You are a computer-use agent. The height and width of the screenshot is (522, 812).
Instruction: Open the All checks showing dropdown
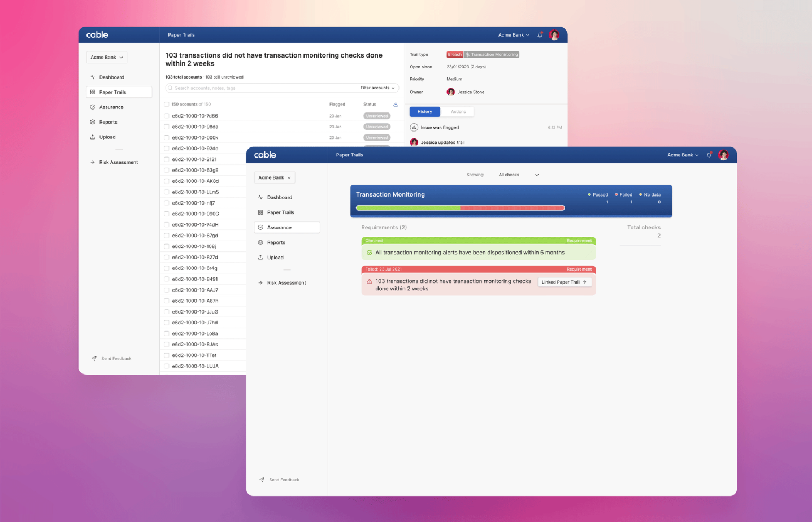pyautogui.click(x=518, y=175)
